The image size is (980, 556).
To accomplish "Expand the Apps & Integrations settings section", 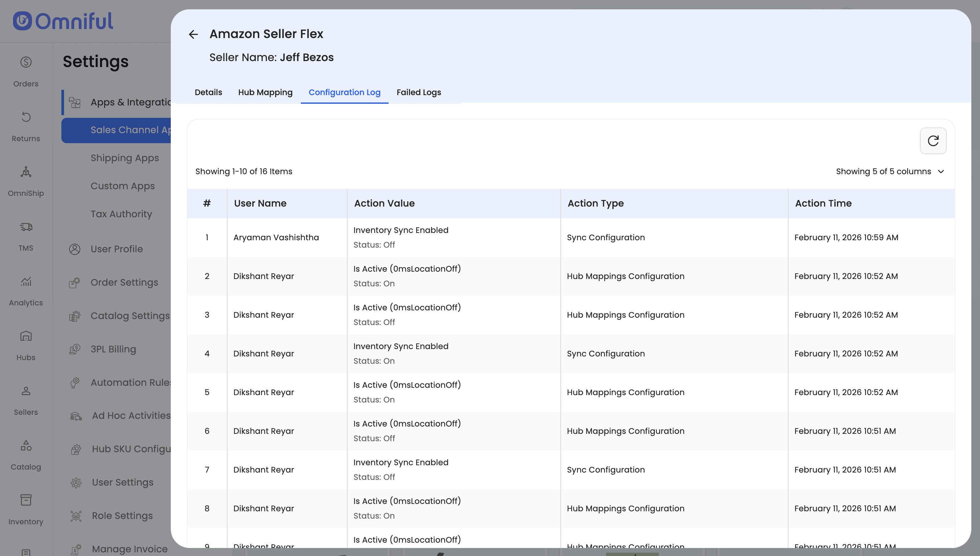I will point(130,102).
